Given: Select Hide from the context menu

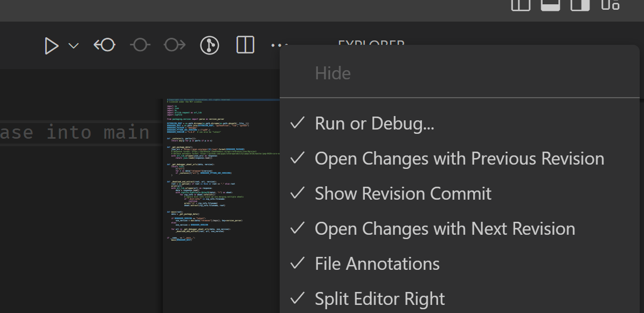Looking at the screenshot, I should click(x=333, y=72).
